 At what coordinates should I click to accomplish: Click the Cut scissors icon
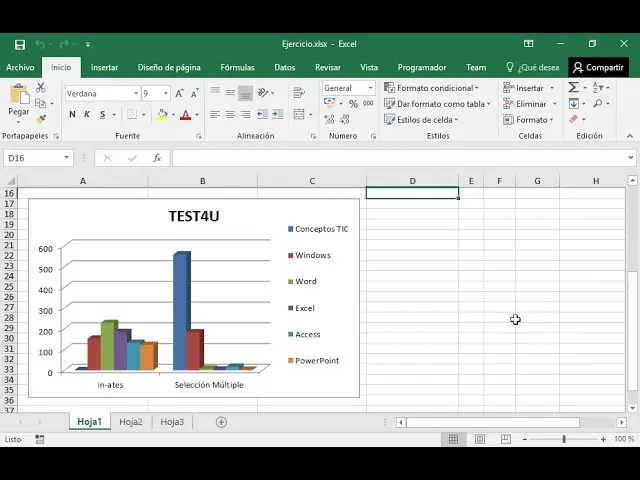[41, 88]
